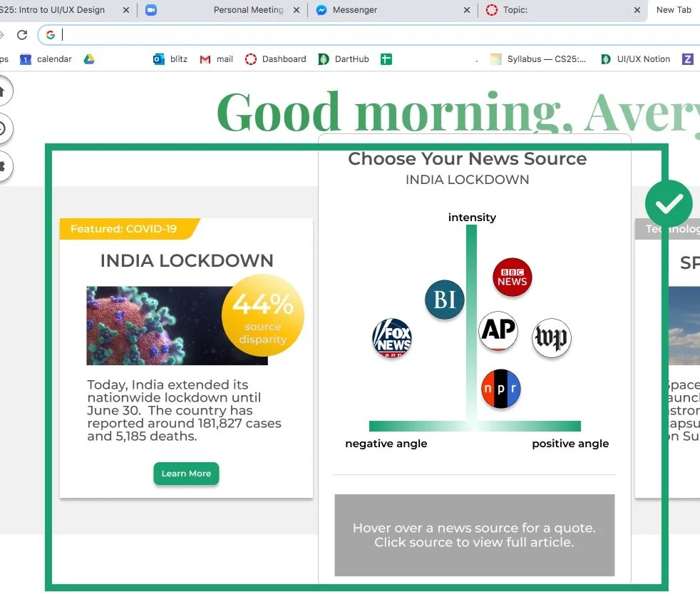Open the mail bookmark
Image resolution: width=700 pixels, height=607 pixels.
click(217, 59)
